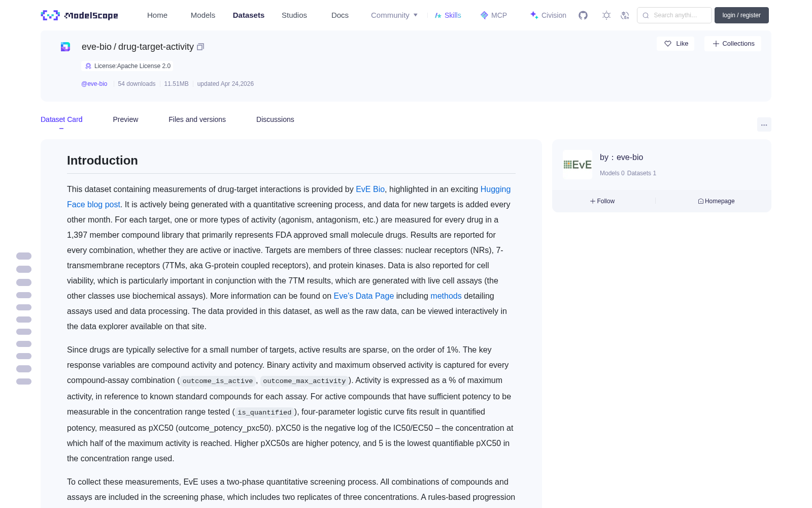The height and width of the screenshot is (508, 812).
Task: Click the outcome_max_activity code snippet
Action: [x=304, y=381]
